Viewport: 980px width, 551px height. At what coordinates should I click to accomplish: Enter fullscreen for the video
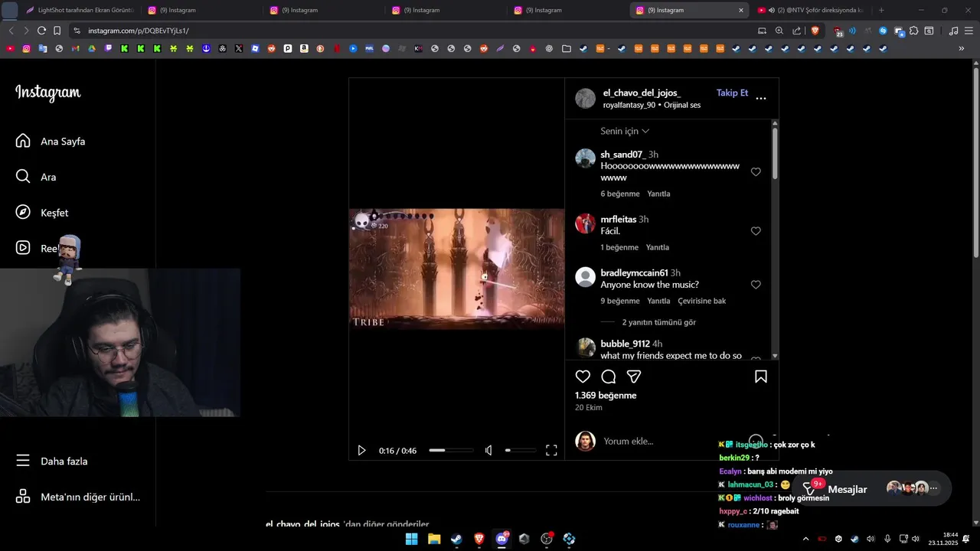(x=551, y=451)
